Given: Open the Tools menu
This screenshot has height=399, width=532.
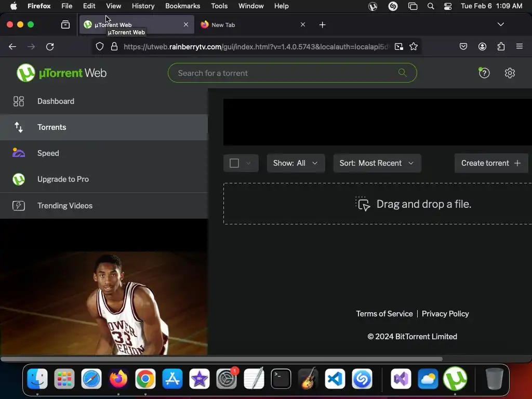Looking at the screenshot, I should [x=219, y=6].
